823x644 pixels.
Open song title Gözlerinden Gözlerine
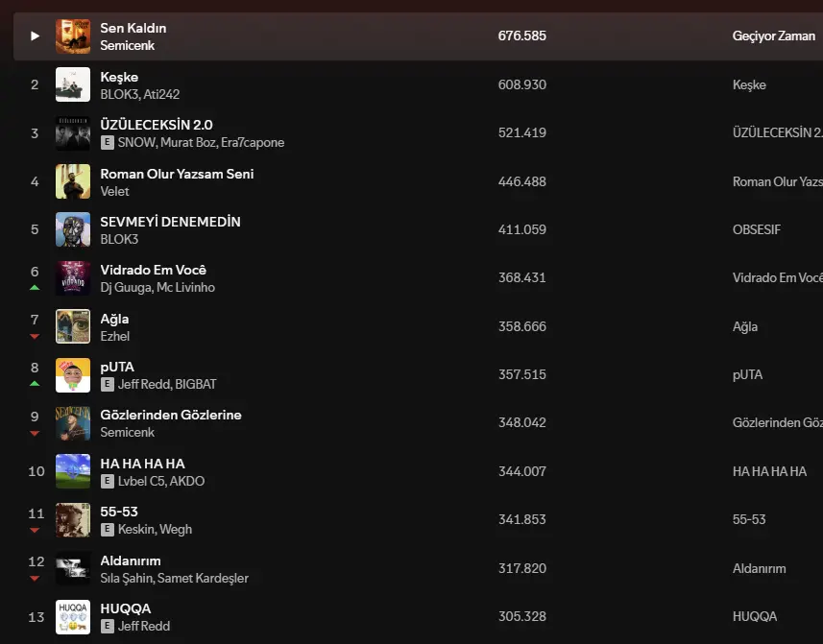click(x=171, y=415)
